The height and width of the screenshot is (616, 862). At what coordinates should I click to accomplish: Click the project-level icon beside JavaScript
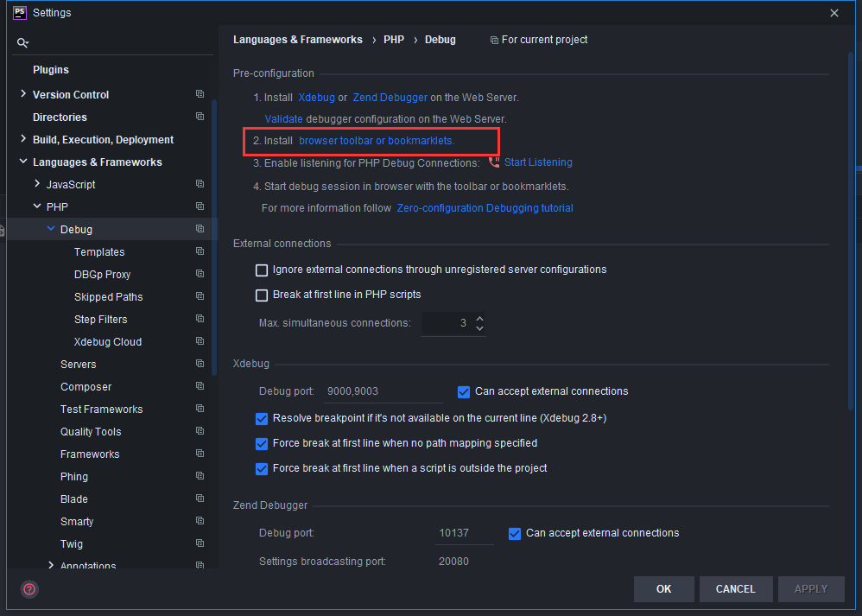(200, 184)
